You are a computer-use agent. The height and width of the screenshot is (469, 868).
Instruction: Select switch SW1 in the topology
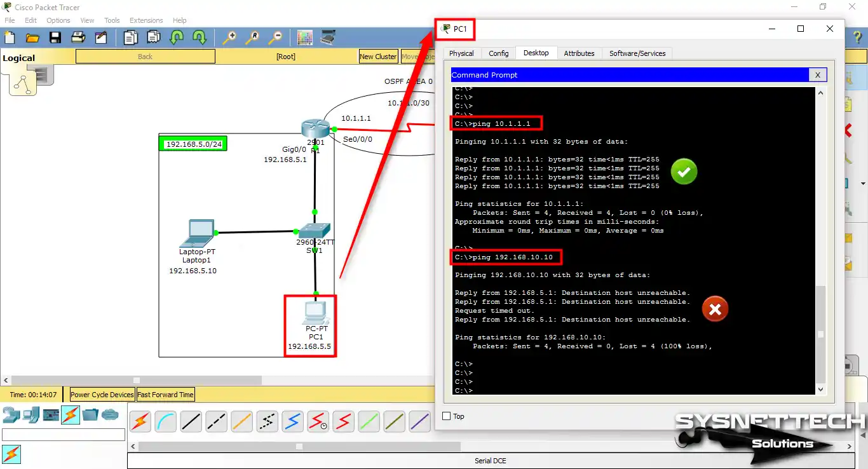tap(315, 231)
